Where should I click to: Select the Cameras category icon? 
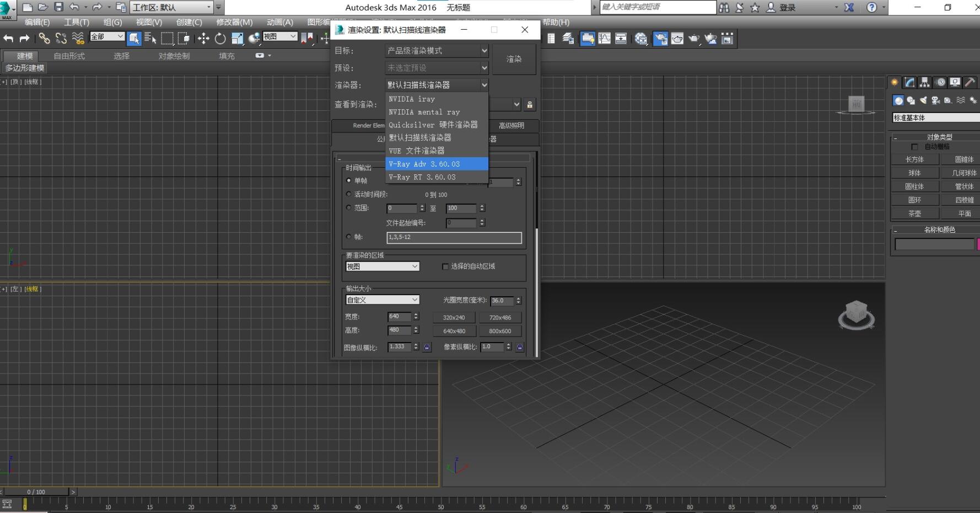click(x=935, y=100)
